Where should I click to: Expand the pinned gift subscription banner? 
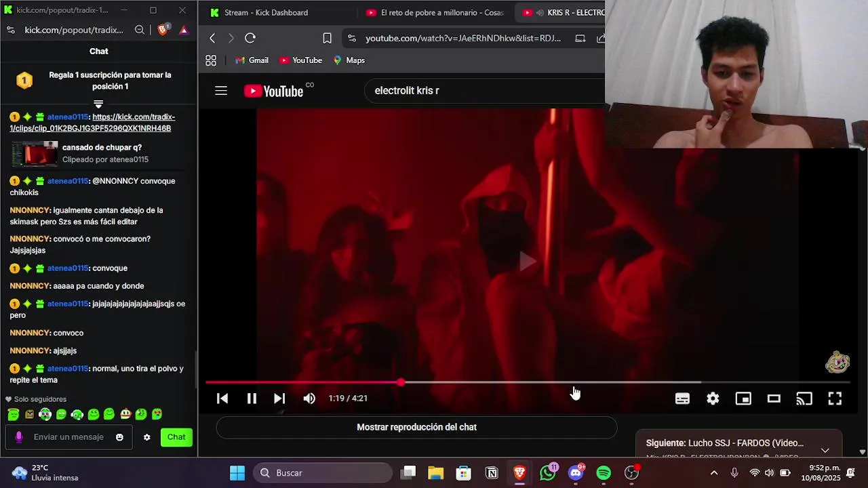pyautogui.click(x=98, y=104)
